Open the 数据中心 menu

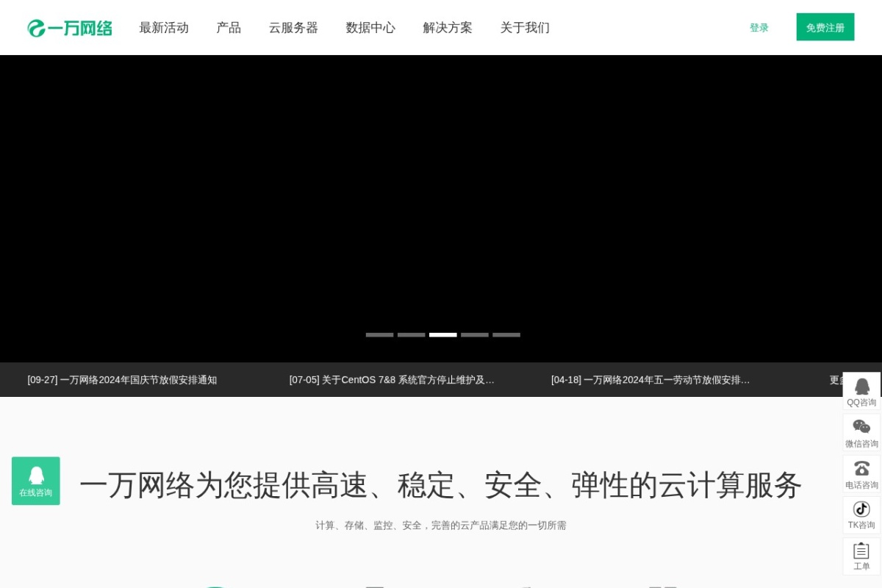(370, 28)
